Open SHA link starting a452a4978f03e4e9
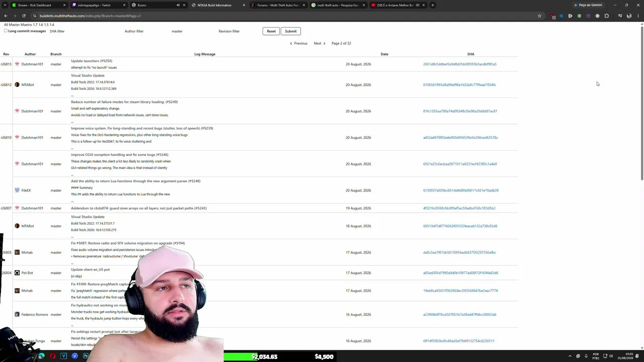Image resolution: width=644 pixels, height=362 pixels. click(x=460, y=137)
